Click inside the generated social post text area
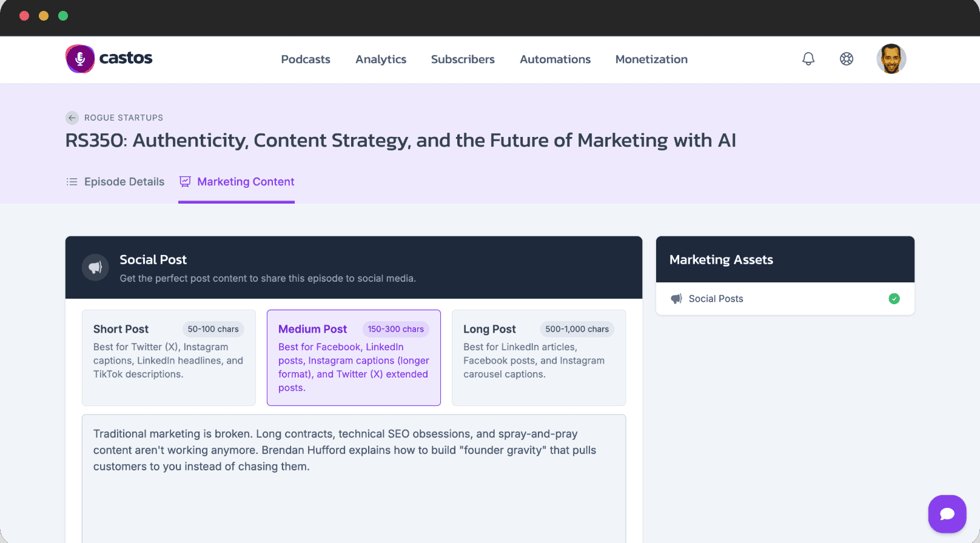Screen dimensions: 980x543 (x=354, y=479)
